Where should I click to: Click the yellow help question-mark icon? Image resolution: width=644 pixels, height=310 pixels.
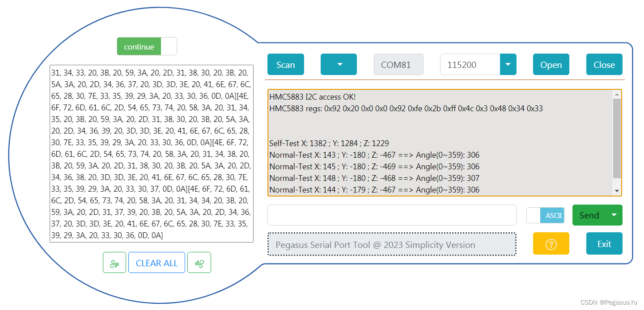[551, 243]
